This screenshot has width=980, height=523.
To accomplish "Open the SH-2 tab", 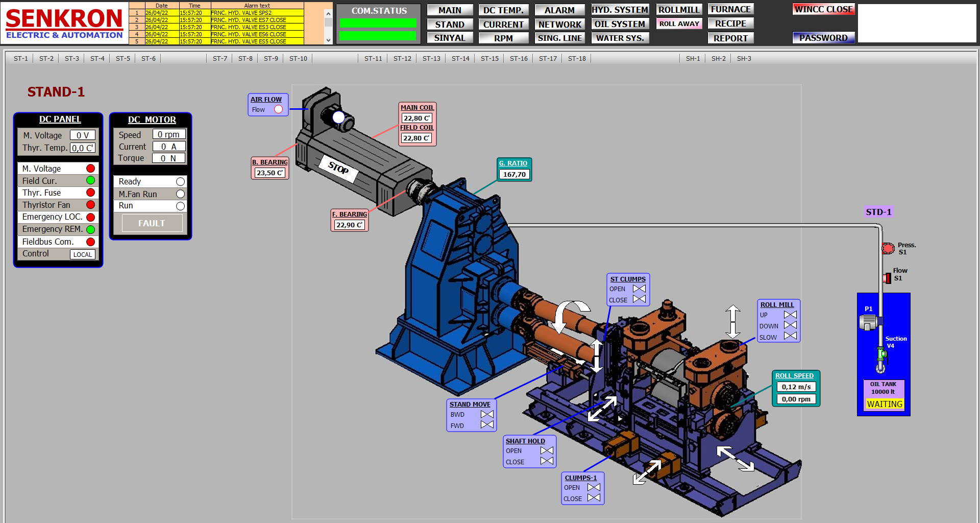I will (718, 59).
